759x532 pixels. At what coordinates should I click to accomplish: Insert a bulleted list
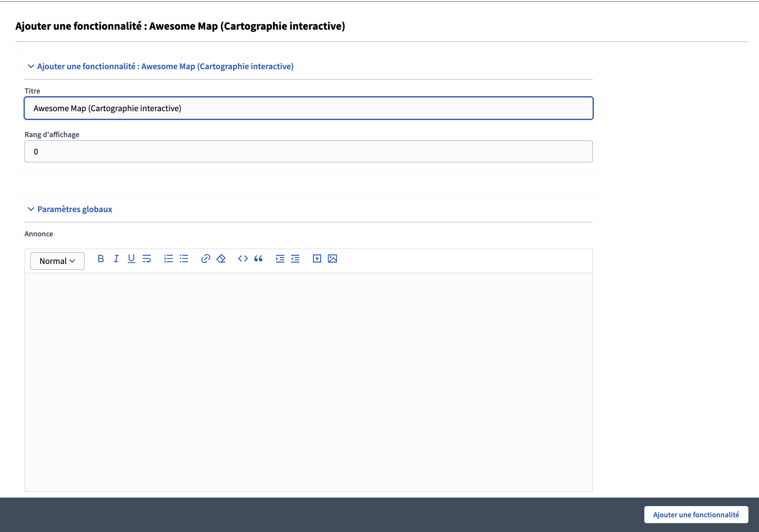[184, 259]
